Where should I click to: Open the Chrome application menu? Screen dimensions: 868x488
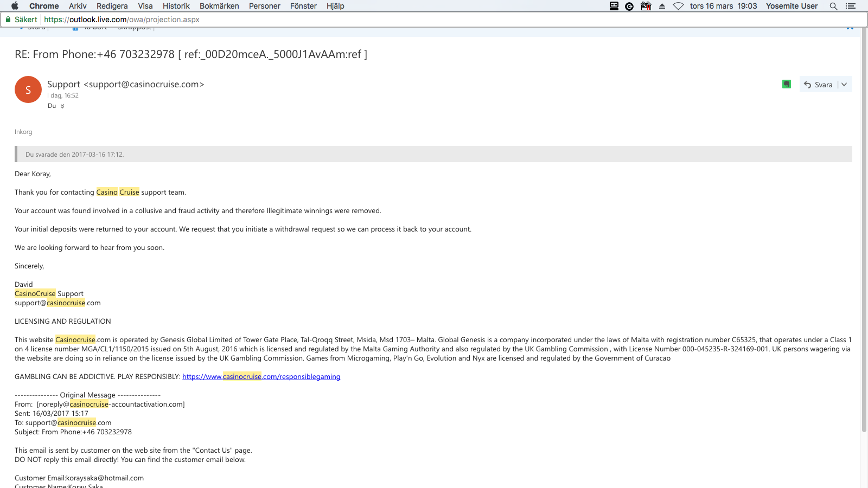[x=44, y=6]
